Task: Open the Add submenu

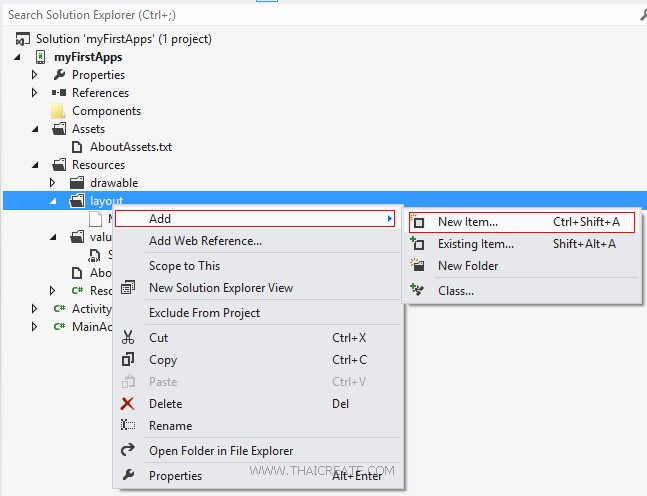Action: [255, 219]
